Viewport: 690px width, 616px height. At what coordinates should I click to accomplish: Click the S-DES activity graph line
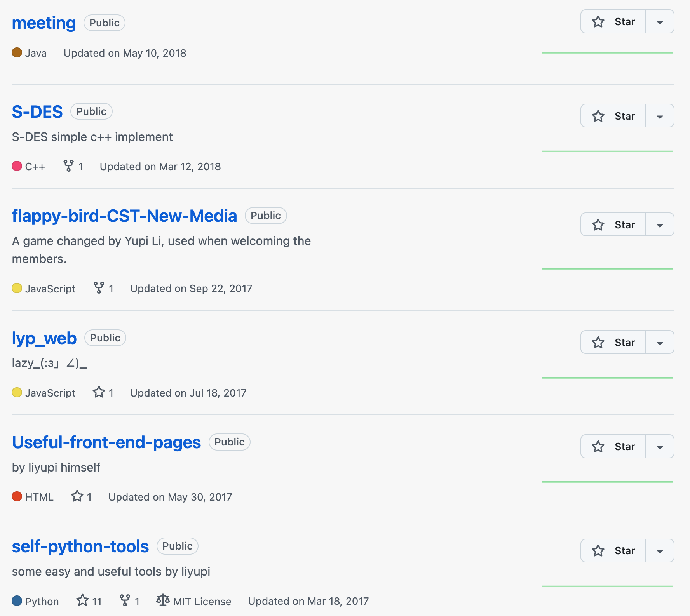click(x=607, y=151)
